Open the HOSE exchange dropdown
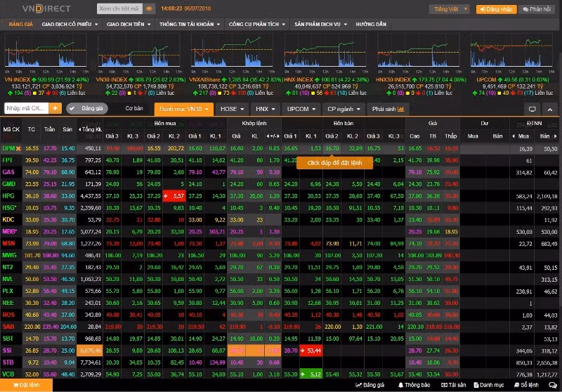 pyautogui.click(x=232, y=109)
